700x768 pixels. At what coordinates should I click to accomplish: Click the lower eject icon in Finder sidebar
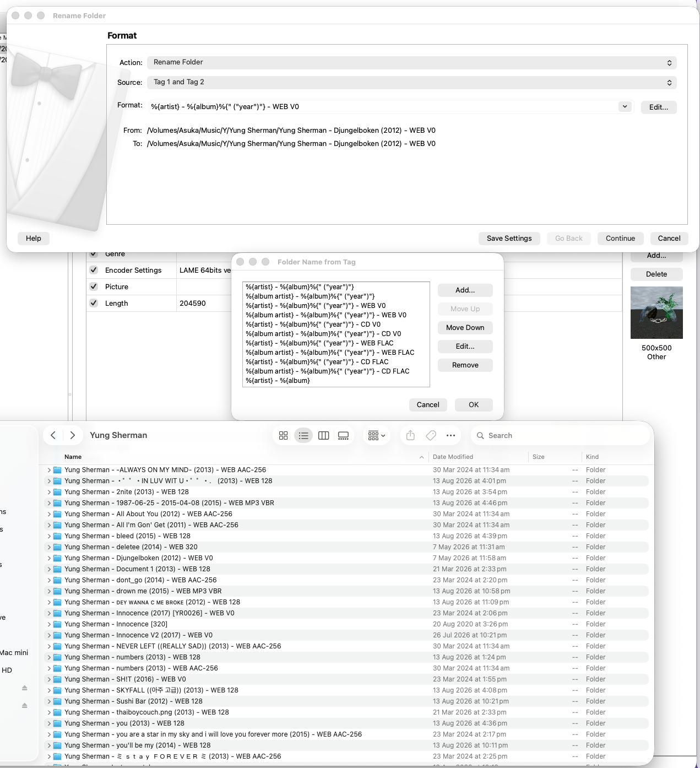pos(24,705)
